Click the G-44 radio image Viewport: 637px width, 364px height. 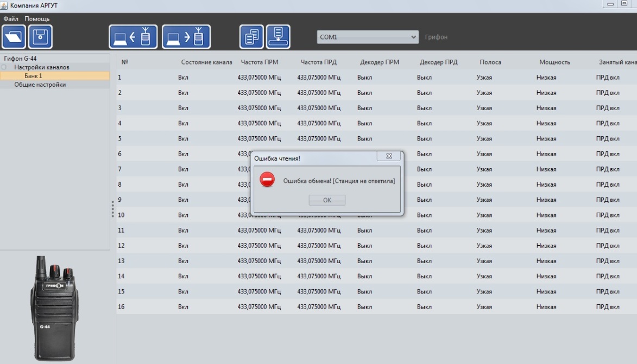click(54, 308)
